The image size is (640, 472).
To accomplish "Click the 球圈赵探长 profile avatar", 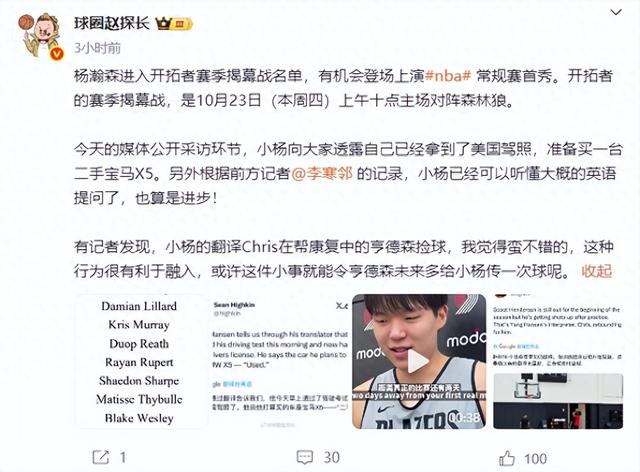I will pos(40,36).
